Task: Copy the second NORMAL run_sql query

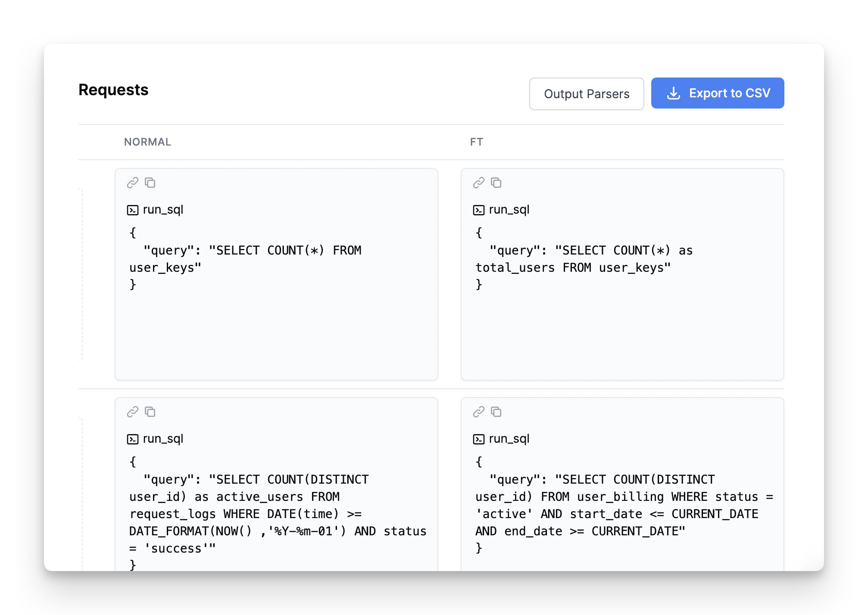Action: click(150, 412)
